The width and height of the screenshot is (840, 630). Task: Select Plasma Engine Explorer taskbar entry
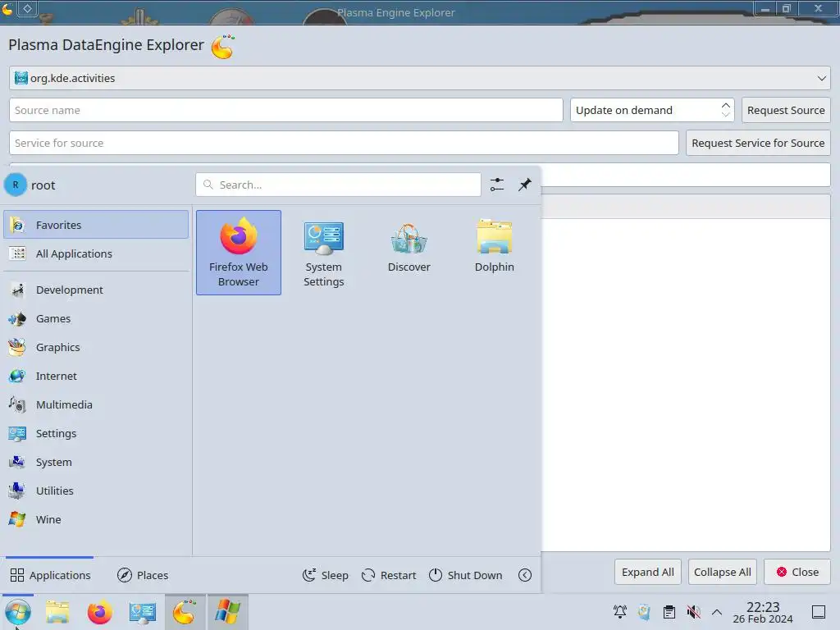185,612
